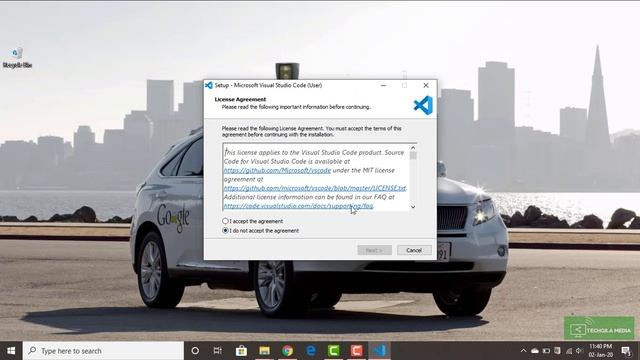Open the taskbar clock showing 11:40 PM
640x360 pixels.
(601, 351)
